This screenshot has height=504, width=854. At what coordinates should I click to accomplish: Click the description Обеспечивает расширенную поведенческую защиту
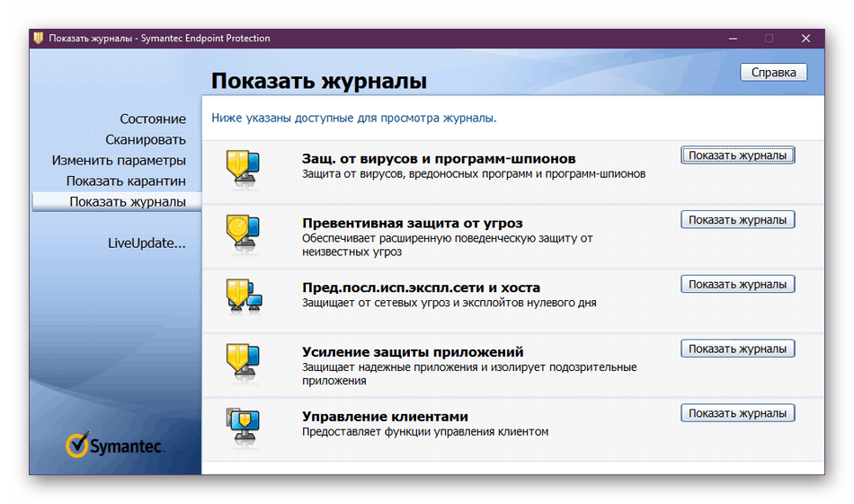pos(447,245)
